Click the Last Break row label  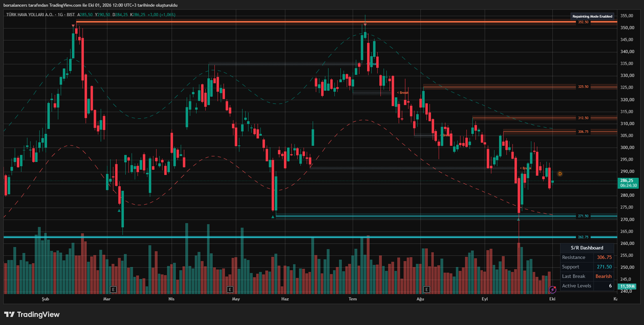(x=573, y=276)
